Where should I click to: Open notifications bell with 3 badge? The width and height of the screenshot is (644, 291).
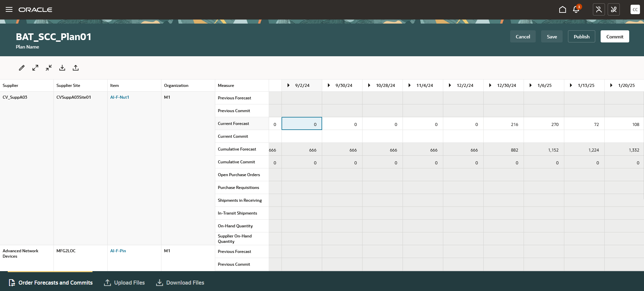pyautogui.click(x=576, y=9)
